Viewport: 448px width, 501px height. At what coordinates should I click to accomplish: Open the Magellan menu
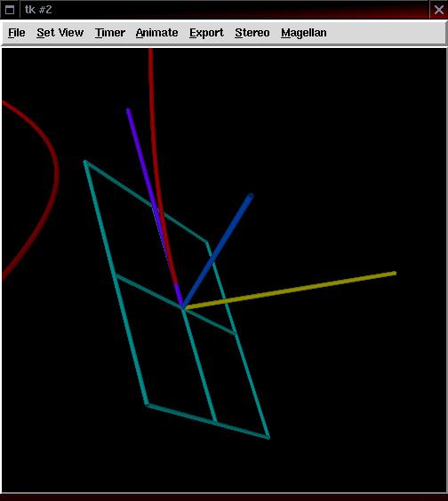[x=304, y=33]
